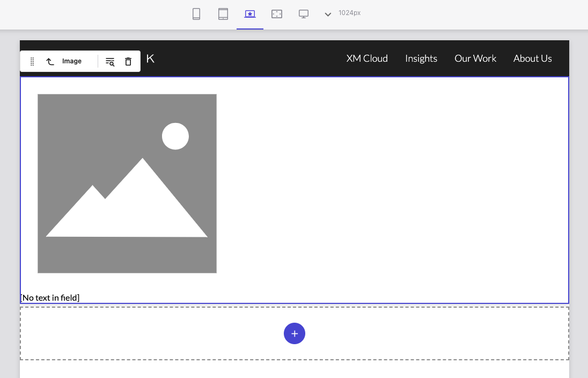
Task: Select the Insights navigation item
Action: pyautogui.click(x=421, y=58)
